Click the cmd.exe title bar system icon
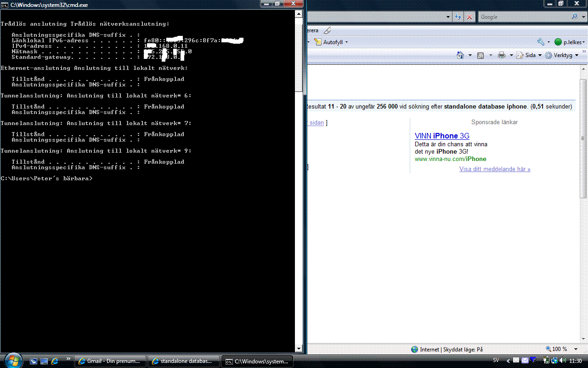 (5, 5)
